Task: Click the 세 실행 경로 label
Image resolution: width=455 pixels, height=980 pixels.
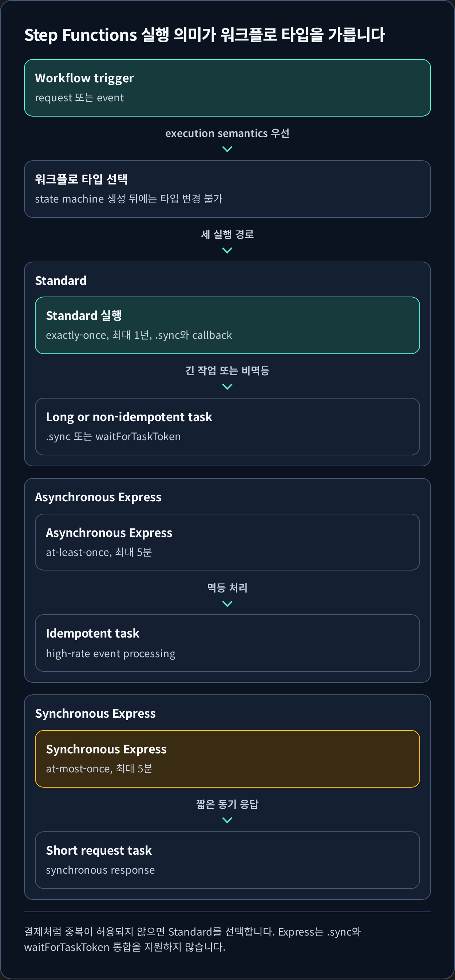Action: [x=227, y=234]
